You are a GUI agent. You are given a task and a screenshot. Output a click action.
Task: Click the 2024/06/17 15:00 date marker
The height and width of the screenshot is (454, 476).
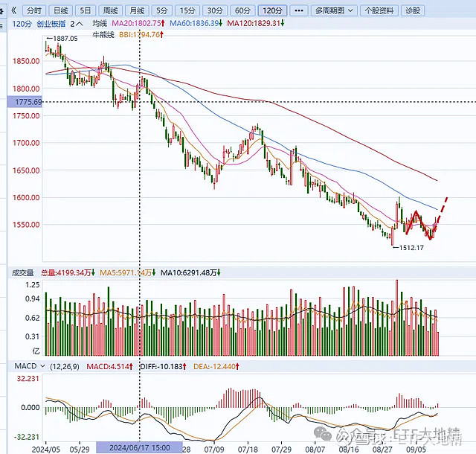coord(138,448)
